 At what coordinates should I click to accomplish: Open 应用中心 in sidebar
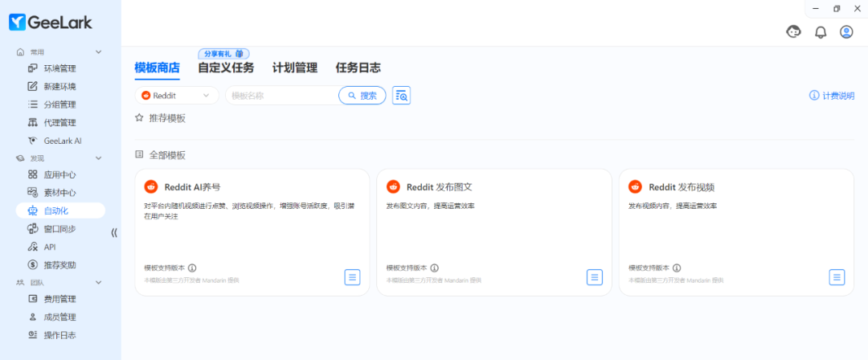pos(60,175)
